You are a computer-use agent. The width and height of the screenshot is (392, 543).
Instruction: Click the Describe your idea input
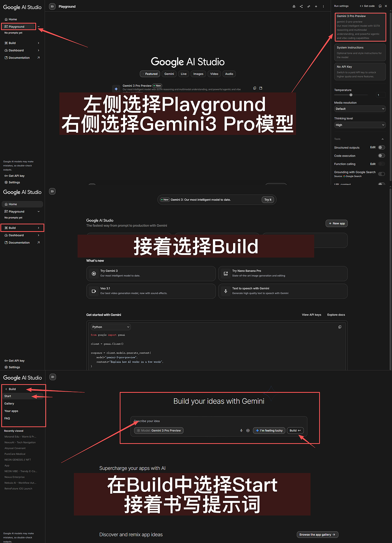(219, 421)
